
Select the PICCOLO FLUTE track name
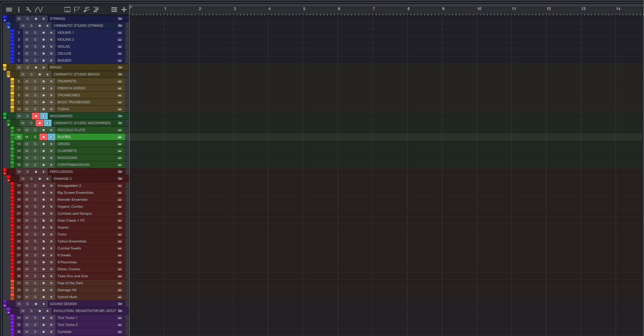pyautogui.click(x=71, y=130)
